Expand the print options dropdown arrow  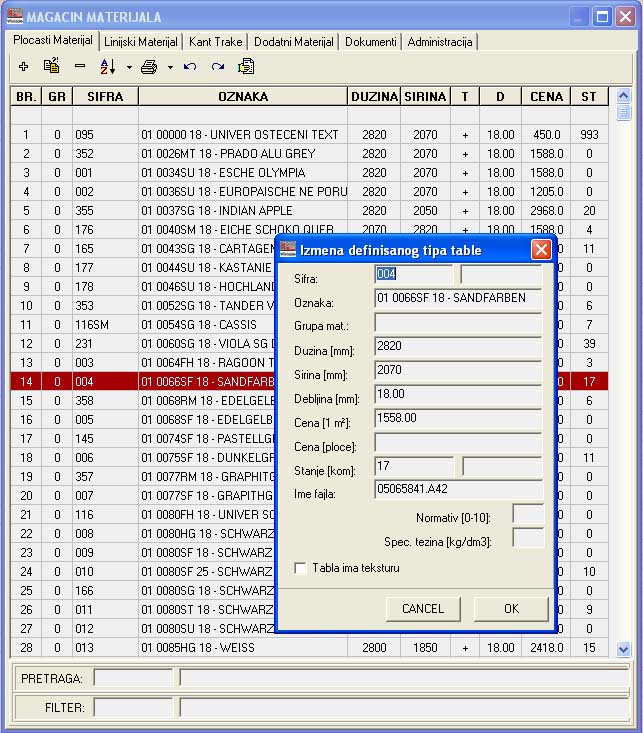(170, 68)
